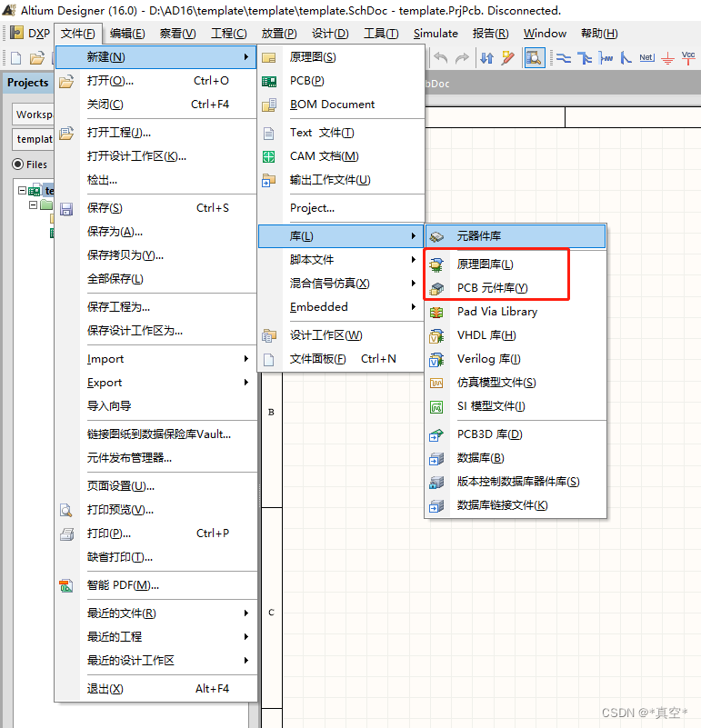Click the VHDL 库 icon

(x=436, y=335)
